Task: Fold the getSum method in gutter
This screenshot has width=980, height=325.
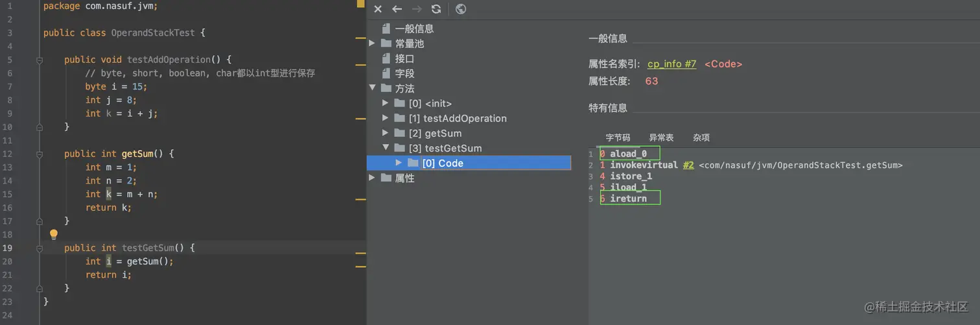Action: tap(40, 154)
